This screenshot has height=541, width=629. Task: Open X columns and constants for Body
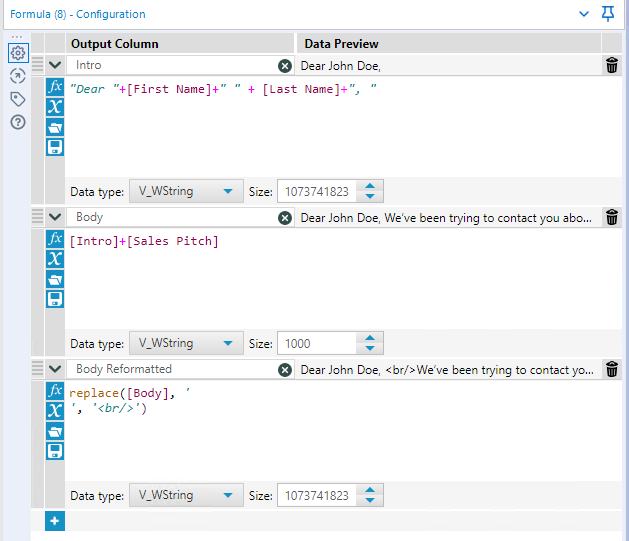55,259
